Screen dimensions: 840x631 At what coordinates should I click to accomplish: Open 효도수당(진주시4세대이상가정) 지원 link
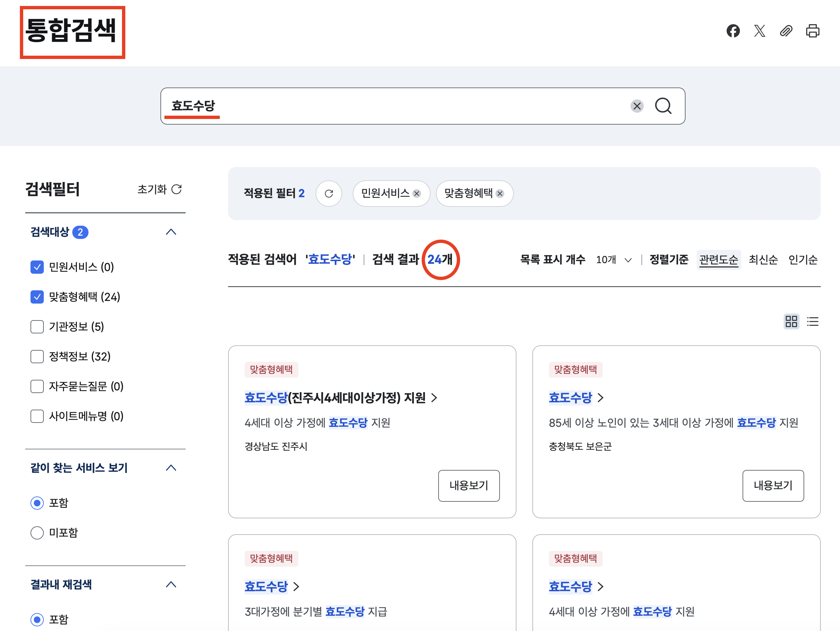341,397
